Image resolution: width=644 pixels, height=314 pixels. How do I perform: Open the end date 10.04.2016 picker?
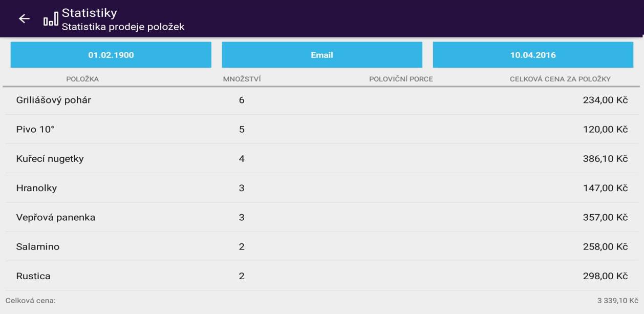point(533,55)
